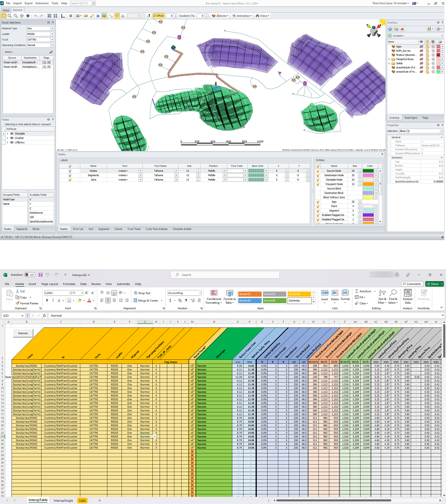Toggle lock icon for topo overlay
This screenshot has height=504, width=446.
pos(427,47)
